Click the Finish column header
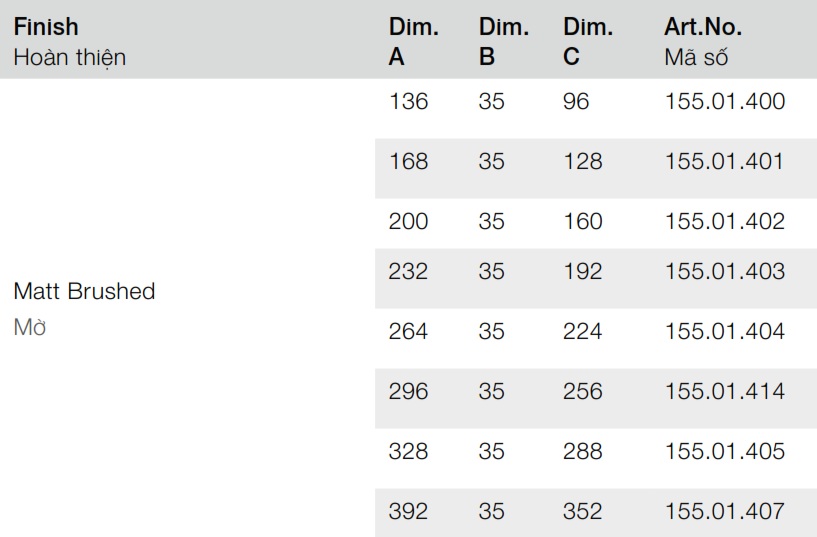This screenshot has width=817, height=537. click(46, 27)
